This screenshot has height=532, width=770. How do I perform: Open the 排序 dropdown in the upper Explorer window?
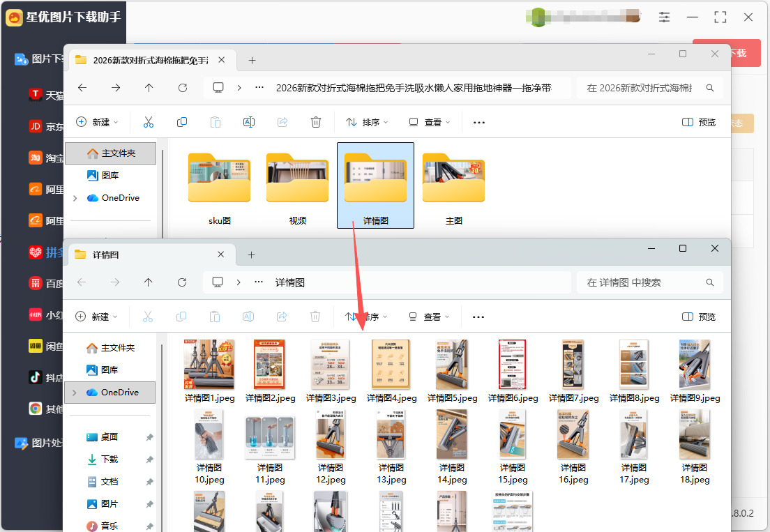(367, 122)
